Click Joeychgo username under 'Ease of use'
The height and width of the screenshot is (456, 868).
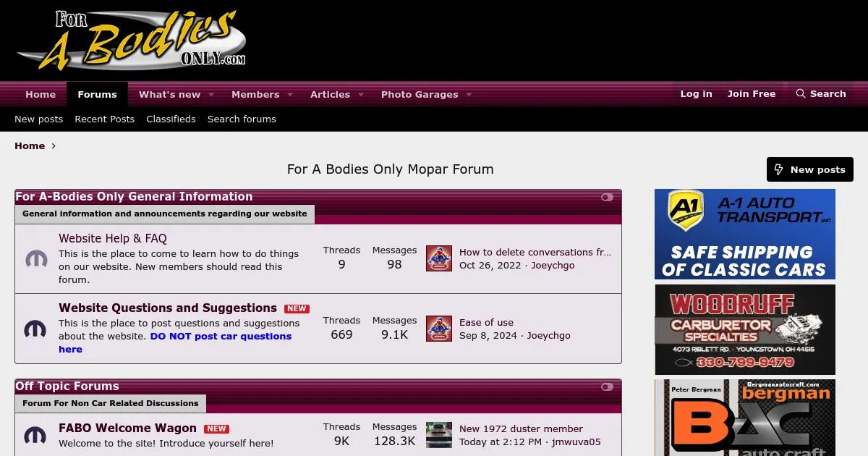(x=548, y=335)
